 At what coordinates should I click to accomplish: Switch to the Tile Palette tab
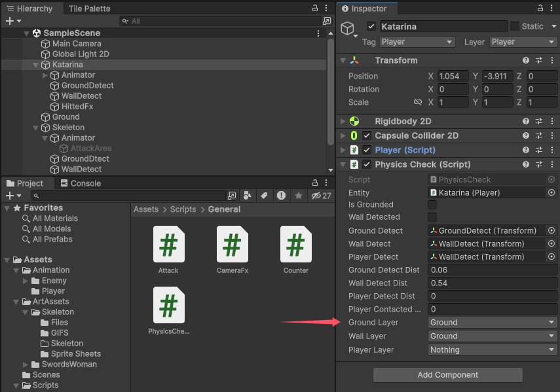click(89, 9)
